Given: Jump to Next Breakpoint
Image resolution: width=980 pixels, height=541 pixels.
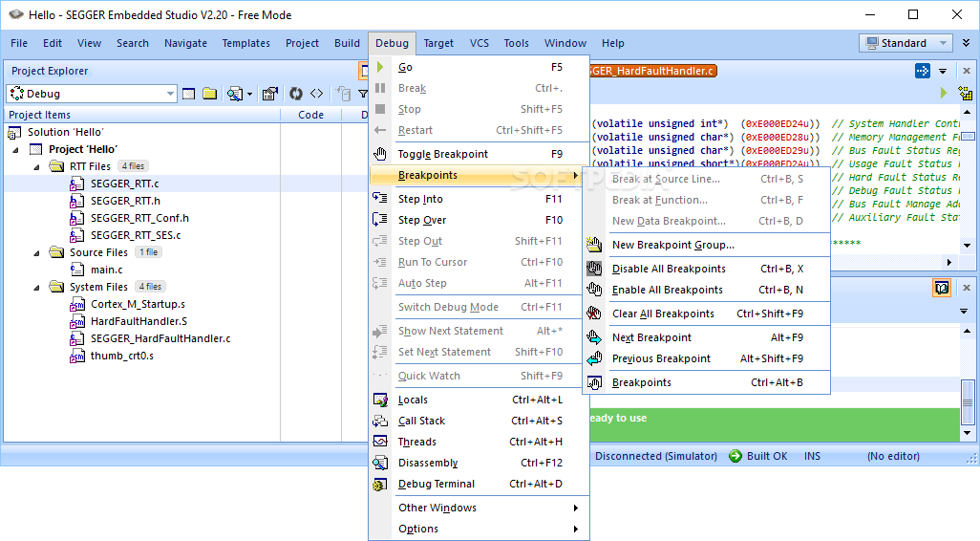Looking at the screenshot, I should coord(706,337).
